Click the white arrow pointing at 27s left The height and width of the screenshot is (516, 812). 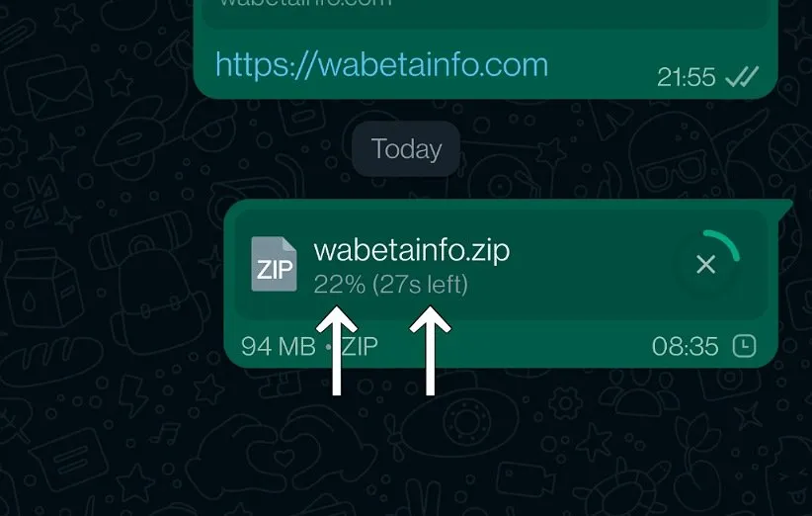[x=430, y=350]
